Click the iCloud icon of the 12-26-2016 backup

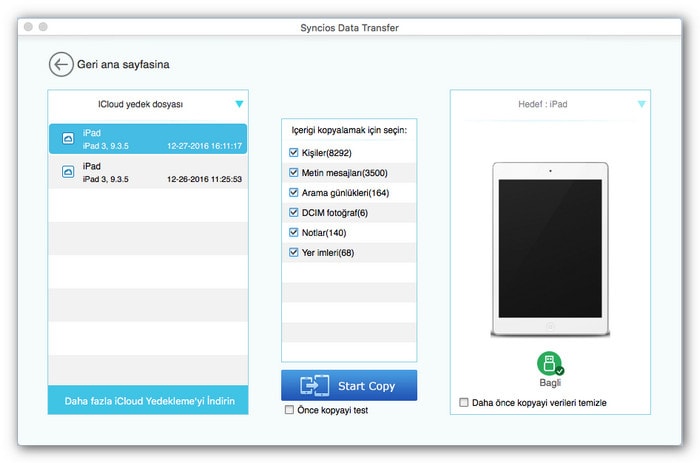[68, 172]
